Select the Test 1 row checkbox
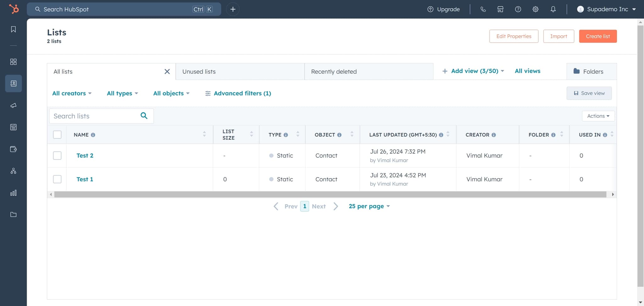Viewport: 644px width, 306px height. tap(57, 179)
